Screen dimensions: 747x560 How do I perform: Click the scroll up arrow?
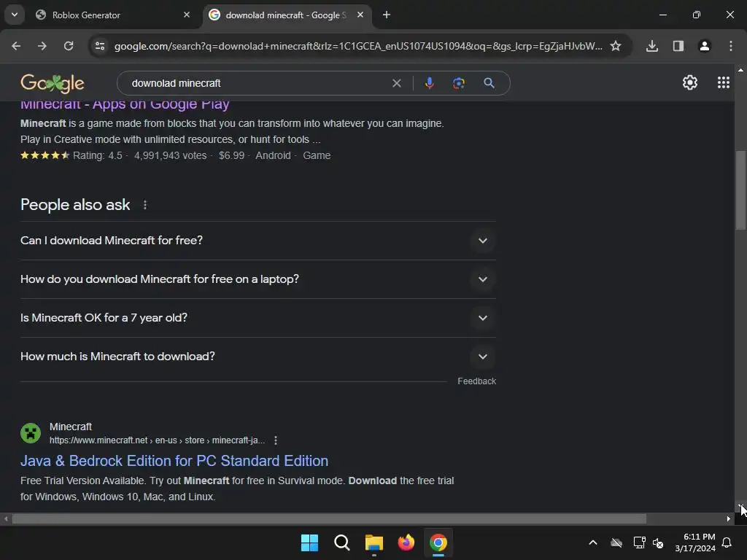pyautogui.click(x=740, y=69)
